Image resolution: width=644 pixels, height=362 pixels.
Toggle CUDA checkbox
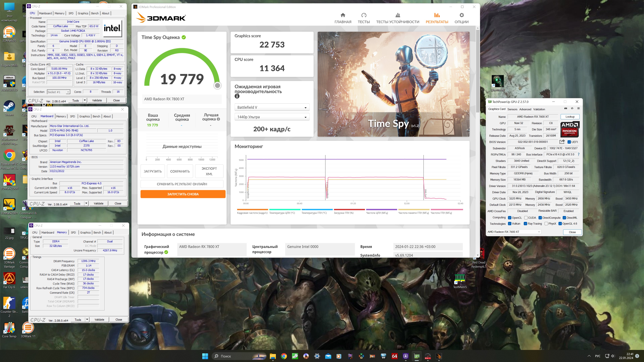(526, 218)
